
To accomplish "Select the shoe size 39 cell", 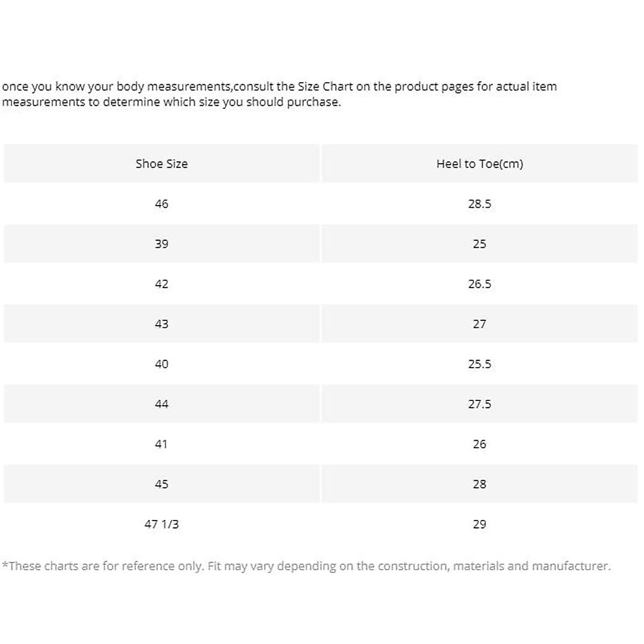I will pyautogui.click(x=162, y=244).
